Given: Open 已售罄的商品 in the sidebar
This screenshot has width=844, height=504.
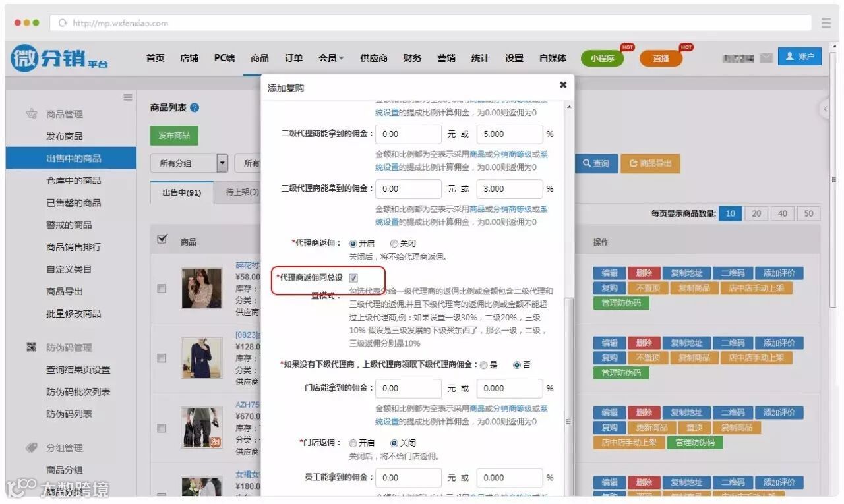Looking at the screenshot, I should click(74, 202).
